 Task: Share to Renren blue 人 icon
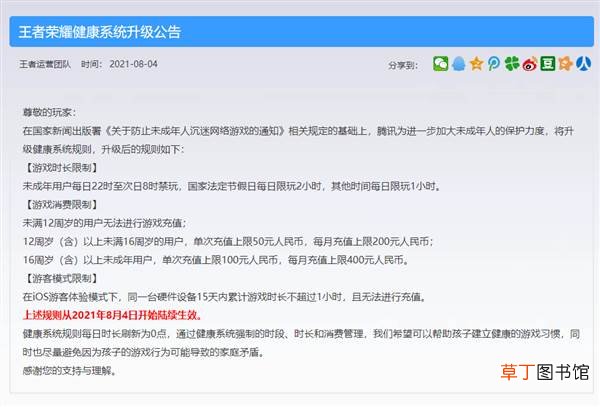584,63
